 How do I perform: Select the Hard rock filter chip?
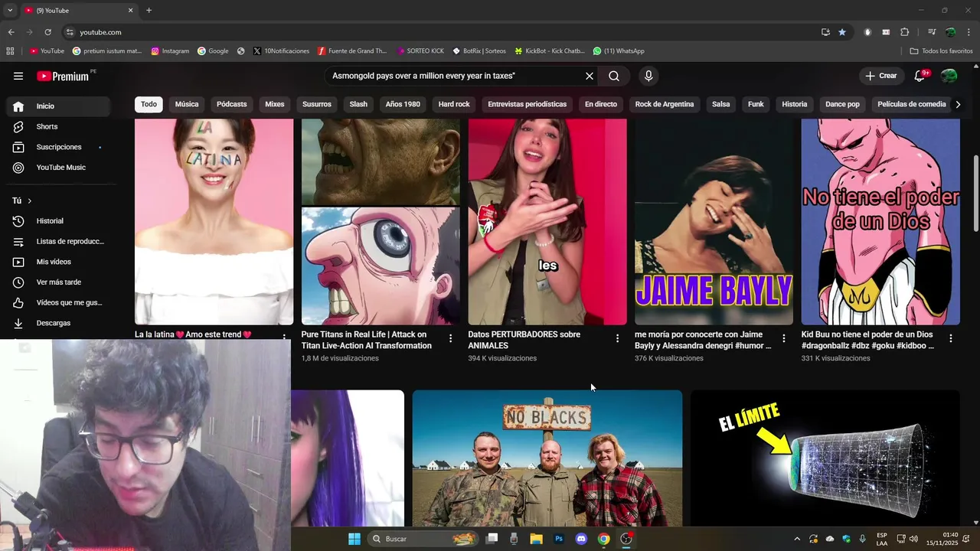[454, 104]
